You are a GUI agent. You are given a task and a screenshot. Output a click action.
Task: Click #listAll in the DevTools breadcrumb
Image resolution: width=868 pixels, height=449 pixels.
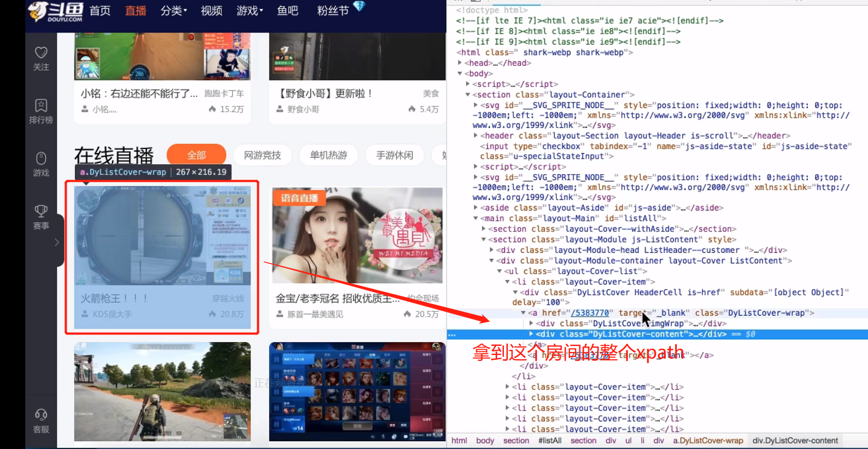[x=550, y=441]
